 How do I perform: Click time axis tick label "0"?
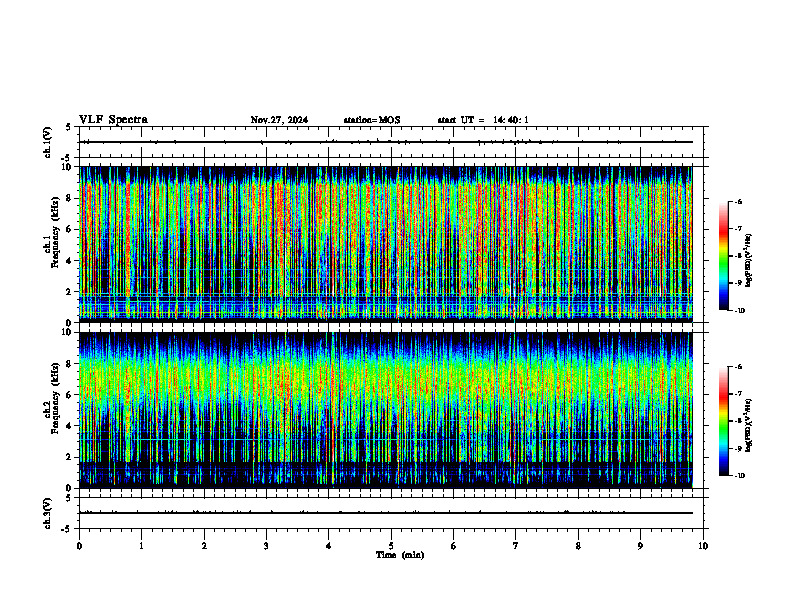pyautogui.click(x=79, y=546)
